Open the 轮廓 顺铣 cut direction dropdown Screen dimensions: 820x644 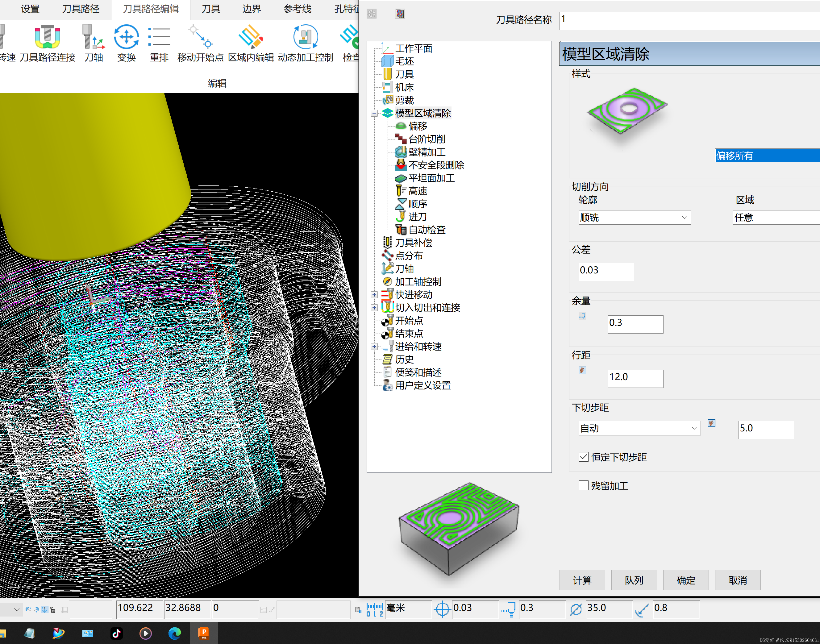click(635, 217)
